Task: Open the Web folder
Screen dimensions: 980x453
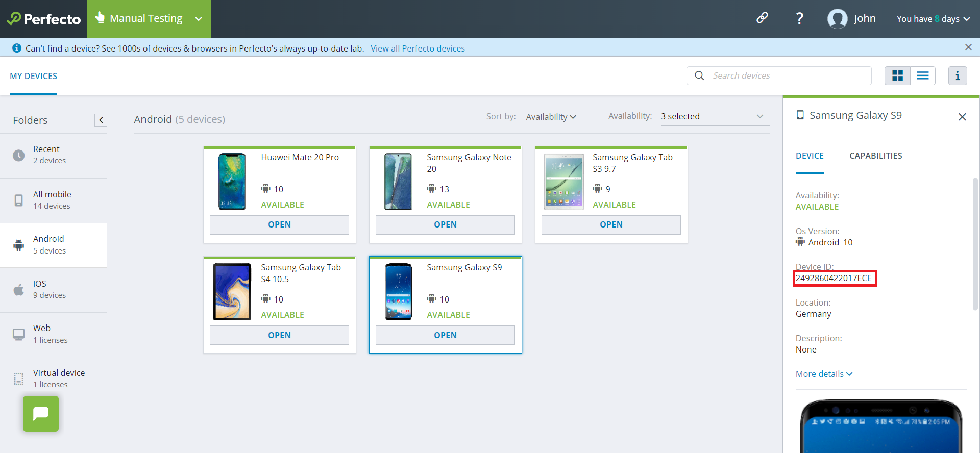Action: click(54, 334)
